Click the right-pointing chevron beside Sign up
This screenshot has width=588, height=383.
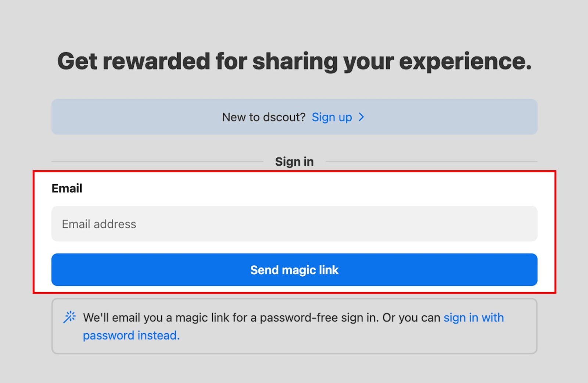(361, 117)
